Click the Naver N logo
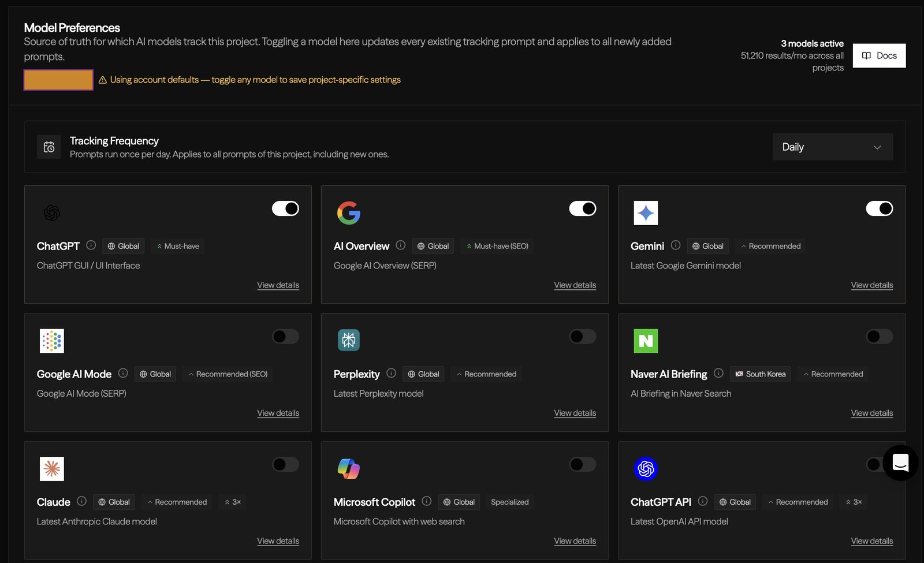 coord(646,341)
